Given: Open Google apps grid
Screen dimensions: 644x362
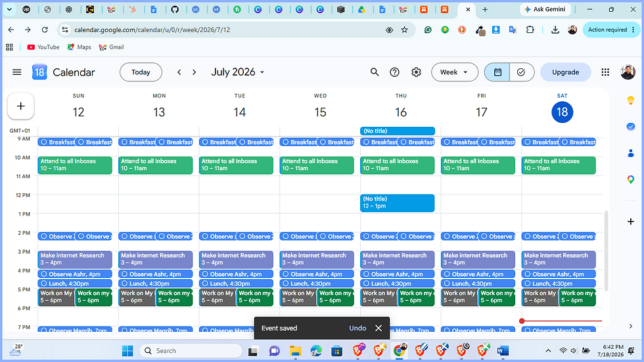Looking at the screenshot, I should (x=605, y=72).
